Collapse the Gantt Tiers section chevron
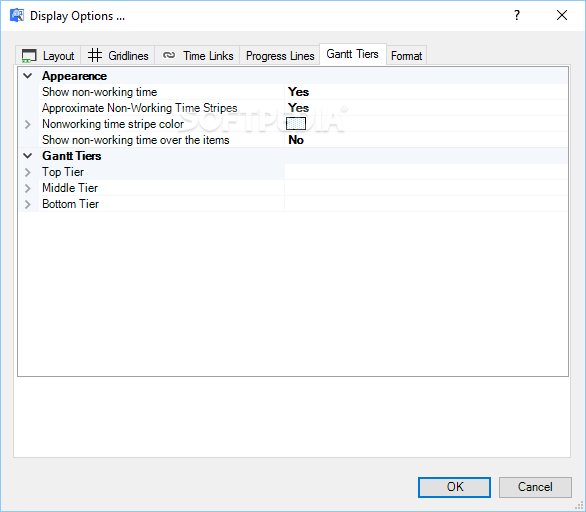Screen dimensions: 586x512 (x=28, y=156)
